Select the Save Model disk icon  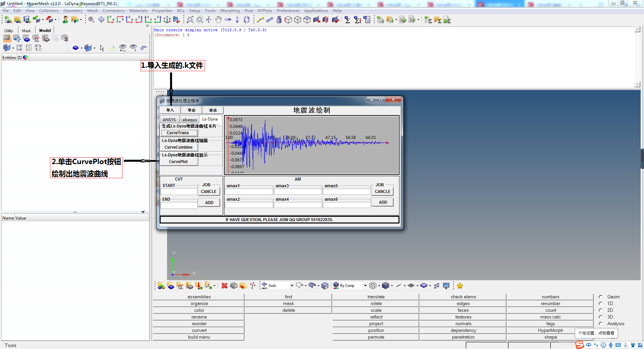(27, 20)
